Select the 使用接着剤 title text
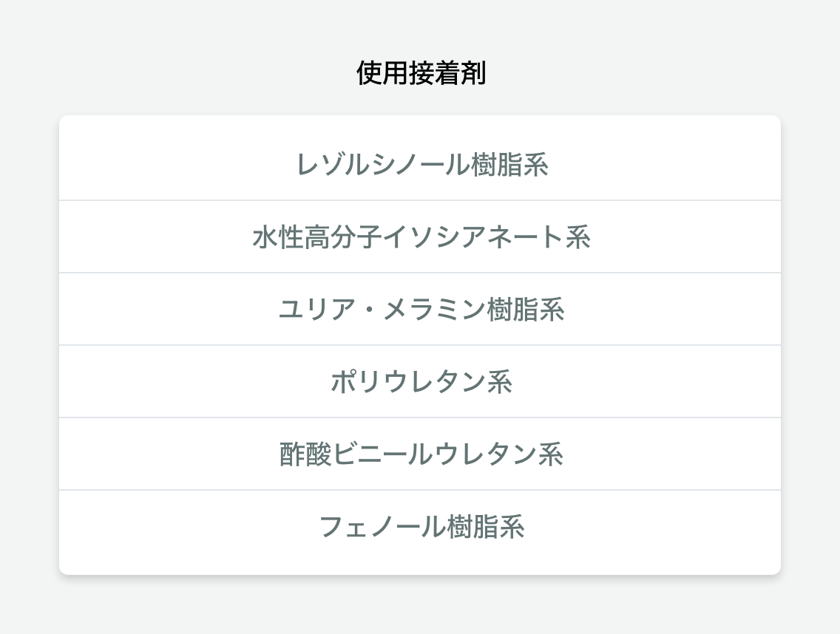840x634 pixels. (420, 73)
